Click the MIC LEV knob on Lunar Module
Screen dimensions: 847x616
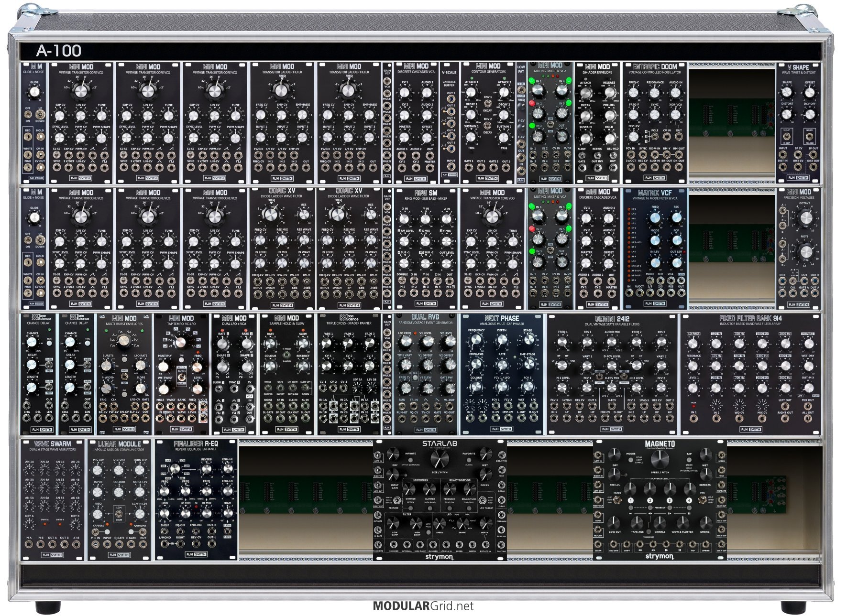[x=98, y=470]
